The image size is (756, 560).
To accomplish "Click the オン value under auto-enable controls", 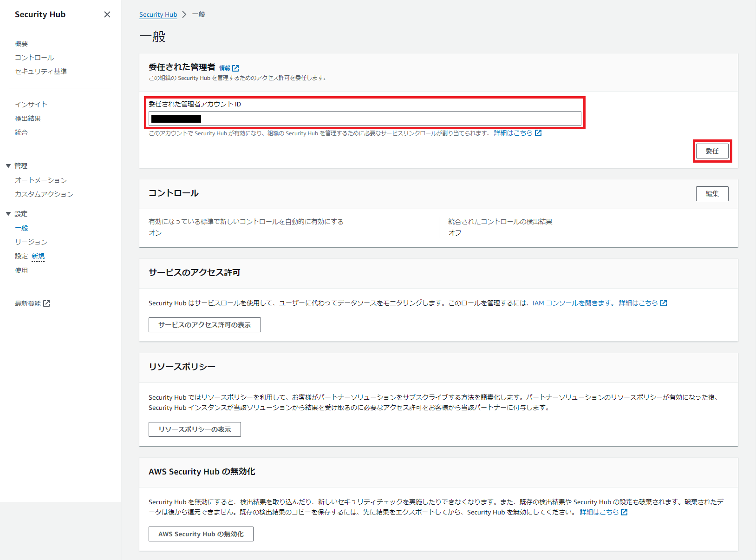I will [x=155, y=233].
